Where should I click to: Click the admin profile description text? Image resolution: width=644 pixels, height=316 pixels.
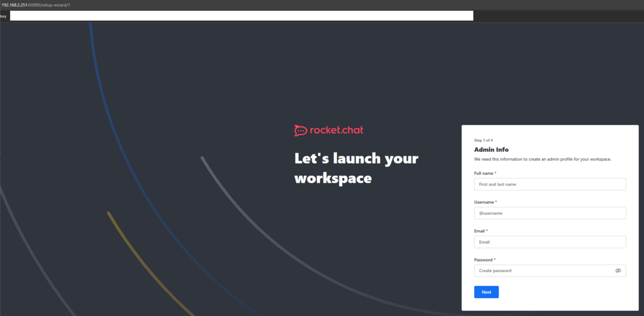(542, 159)
